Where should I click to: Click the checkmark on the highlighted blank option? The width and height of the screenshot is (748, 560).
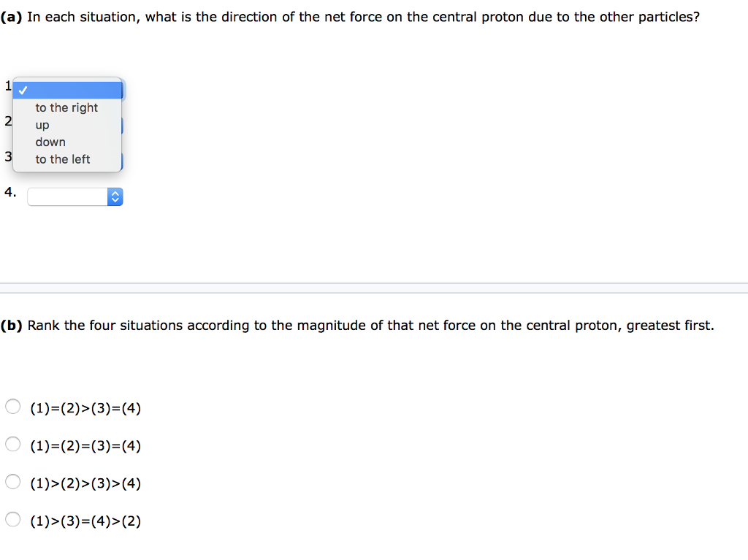click(24, 90)
